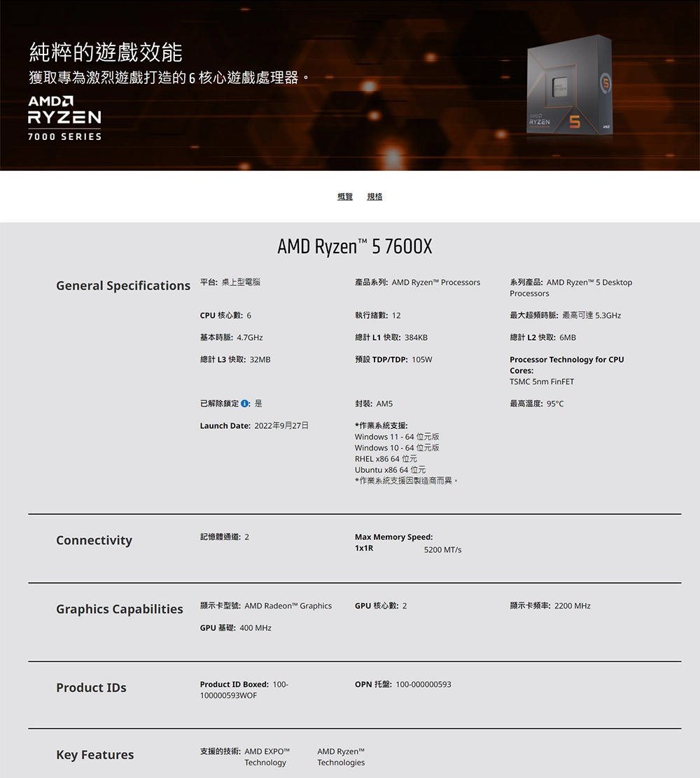This screenshot has width=700, height=778.
Task: Click the Windows 11 - 64 位元版 line
Action: coord(397,437)
